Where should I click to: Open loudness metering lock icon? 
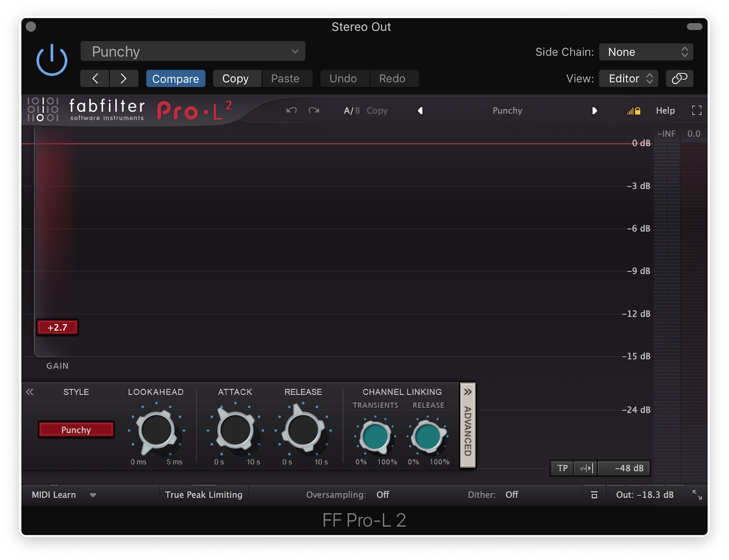tap(634, 111)
